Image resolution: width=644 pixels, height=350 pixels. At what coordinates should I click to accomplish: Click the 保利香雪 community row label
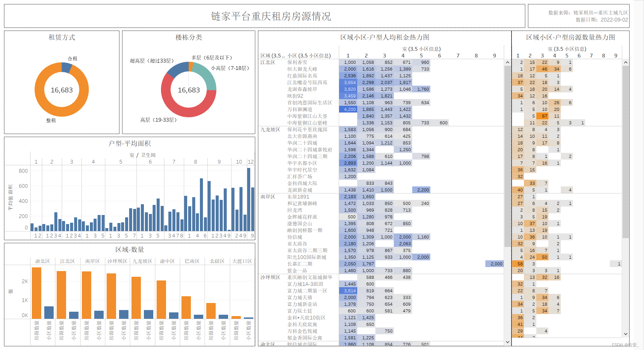[297, 62]
